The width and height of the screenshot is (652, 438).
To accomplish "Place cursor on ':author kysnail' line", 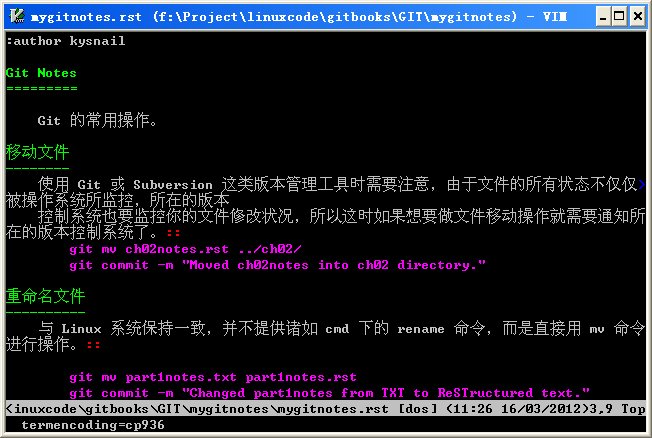I will 65,41.
